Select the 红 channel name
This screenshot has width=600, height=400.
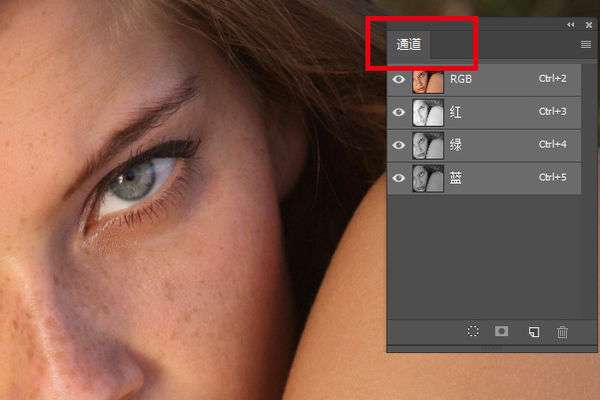[455, 113]
